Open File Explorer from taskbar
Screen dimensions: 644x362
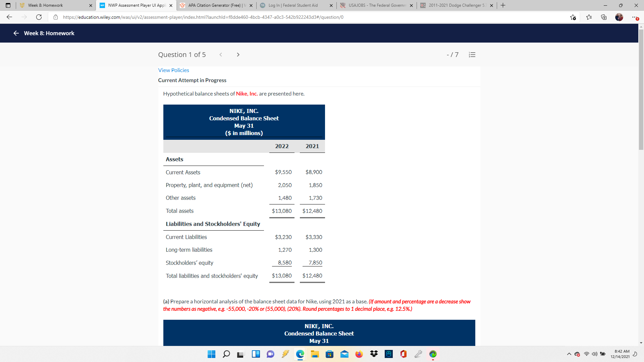click(x=315, y=354)
